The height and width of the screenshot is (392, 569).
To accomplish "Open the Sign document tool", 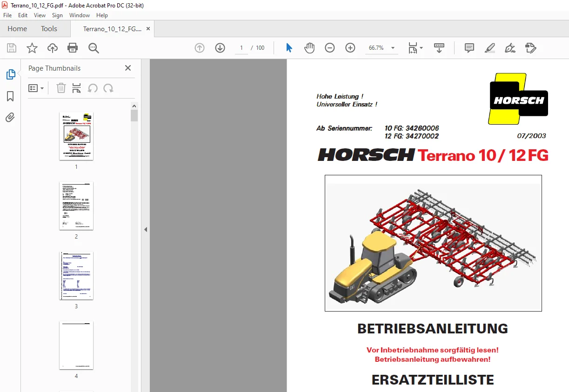I will 510,48.
